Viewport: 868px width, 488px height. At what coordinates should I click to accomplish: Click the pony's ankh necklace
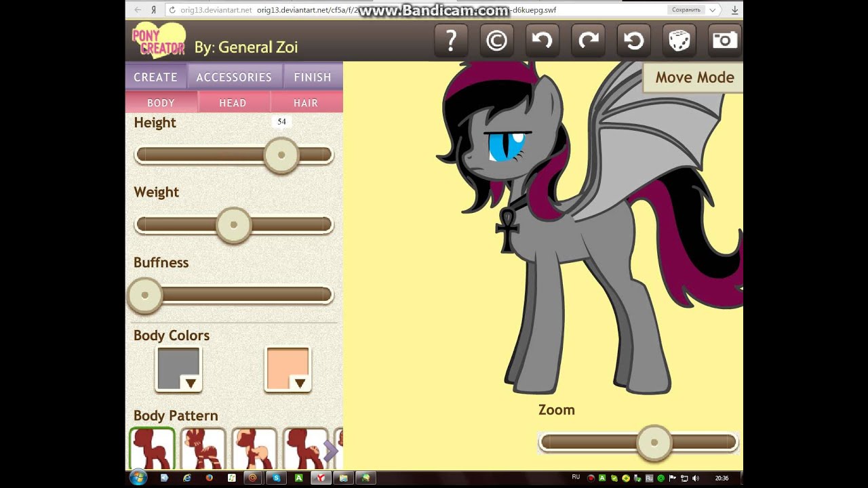(507, 229)
